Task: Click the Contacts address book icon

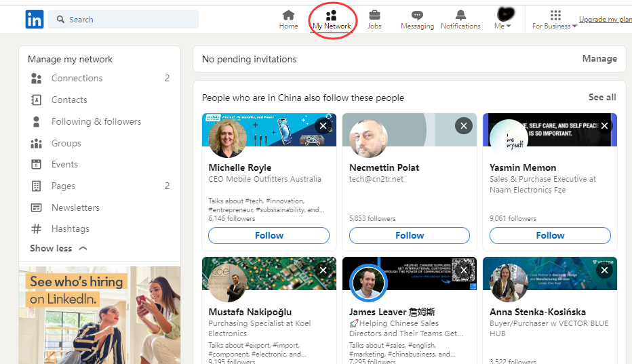Action: pos(36,100)
